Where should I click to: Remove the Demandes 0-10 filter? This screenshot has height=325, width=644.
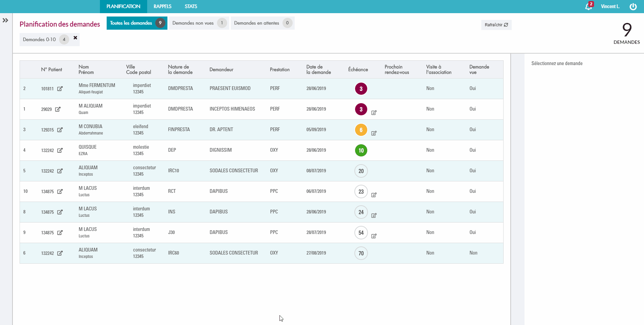coord(75,38)
